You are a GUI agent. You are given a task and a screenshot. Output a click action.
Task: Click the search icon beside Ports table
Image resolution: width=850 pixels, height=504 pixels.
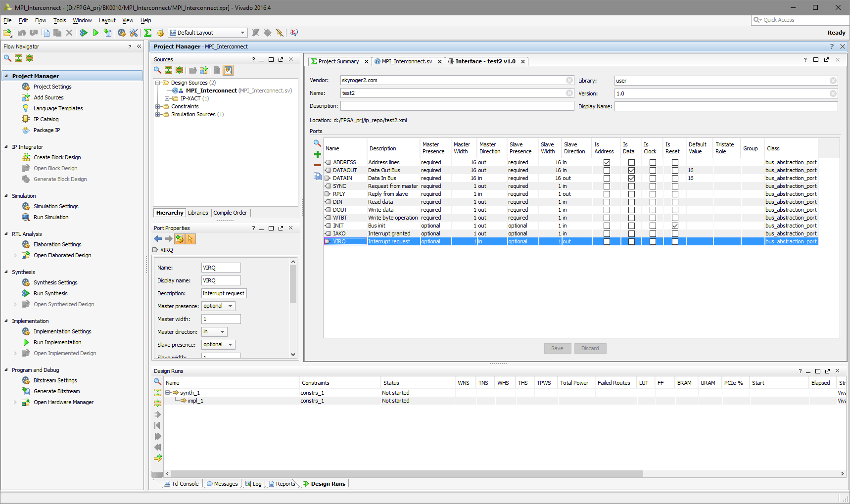point(318,143)
